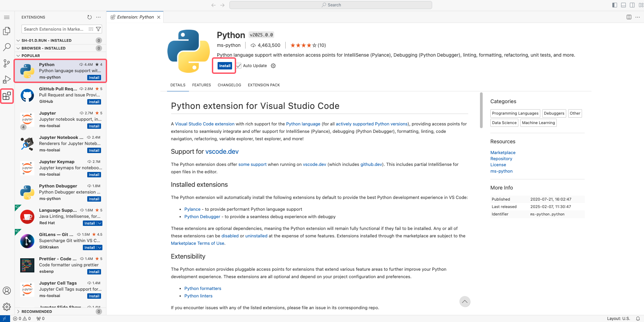This screenshot has height=322, width=644.
Task: Toggle the Auto Update checkbox
Action: [239, 66]
